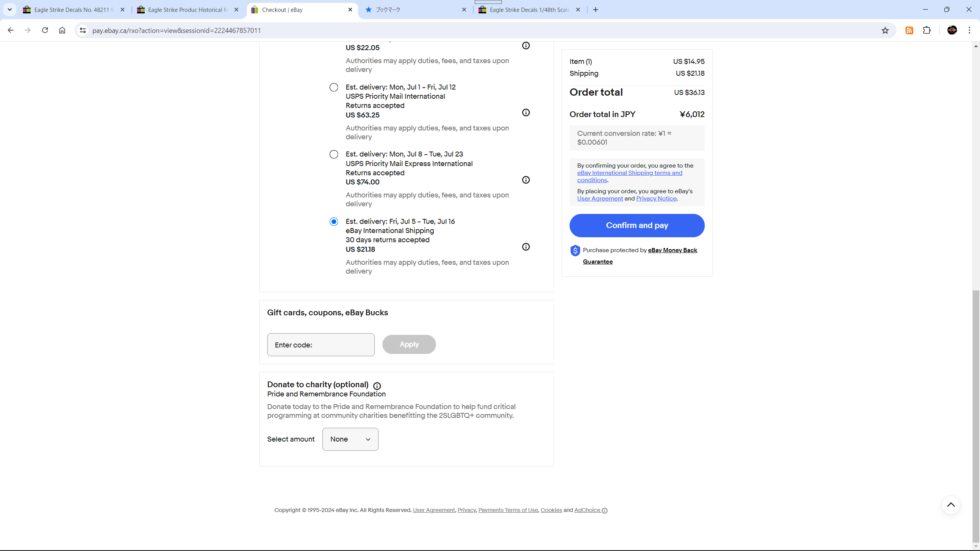Open the eBay Money Back Guarantee link
980x551 pixels.
(x=640, y=256)
